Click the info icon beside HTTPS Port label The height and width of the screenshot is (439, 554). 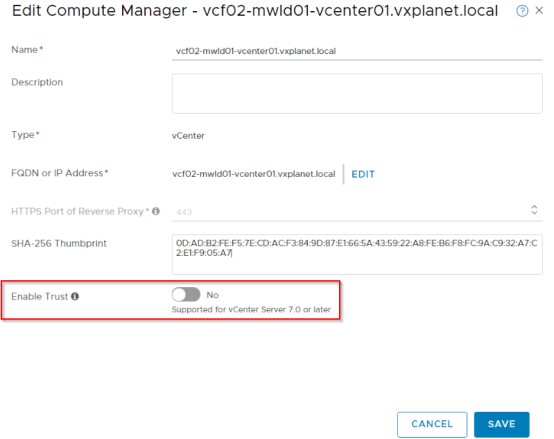pyautogui.click(x=156, y=211)
